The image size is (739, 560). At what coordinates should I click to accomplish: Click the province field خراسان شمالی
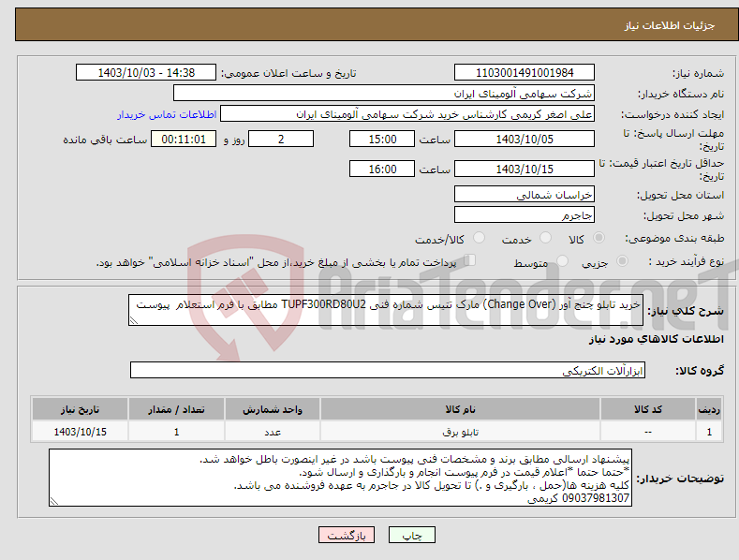pyautogui.click(x=525, y=194)
